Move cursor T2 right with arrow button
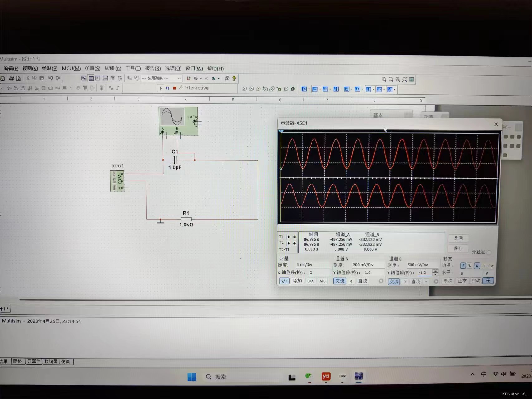 coord(294,243)
